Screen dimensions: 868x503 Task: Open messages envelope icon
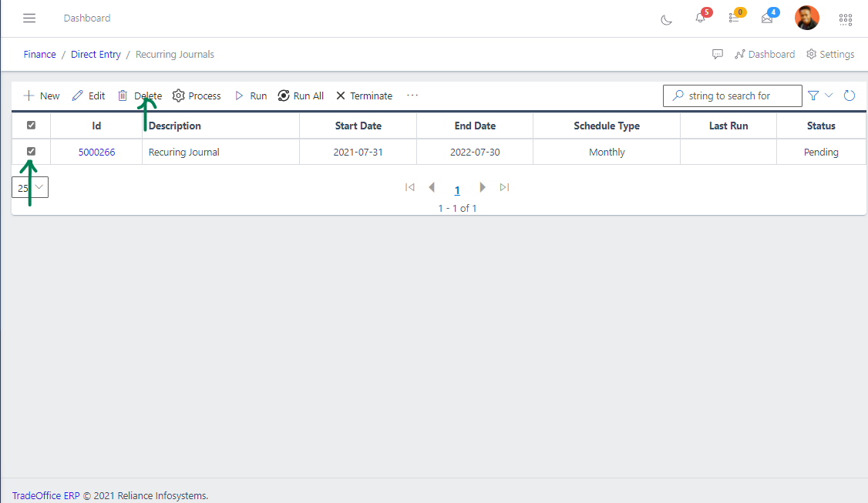[x=767, y=18]
